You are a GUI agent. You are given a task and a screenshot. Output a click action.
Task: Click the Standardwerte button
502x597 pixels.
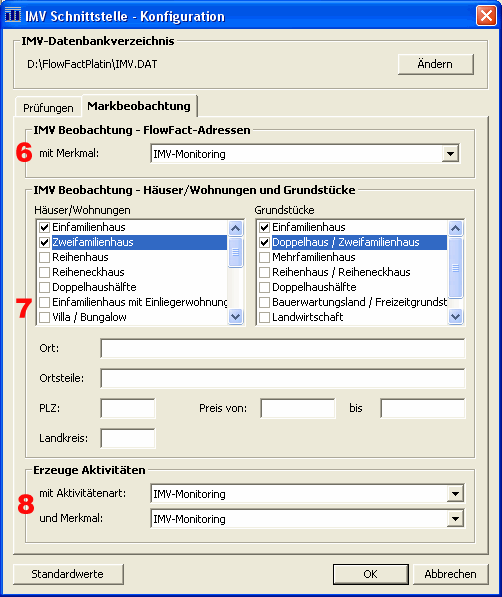click(x=68, y=574)
